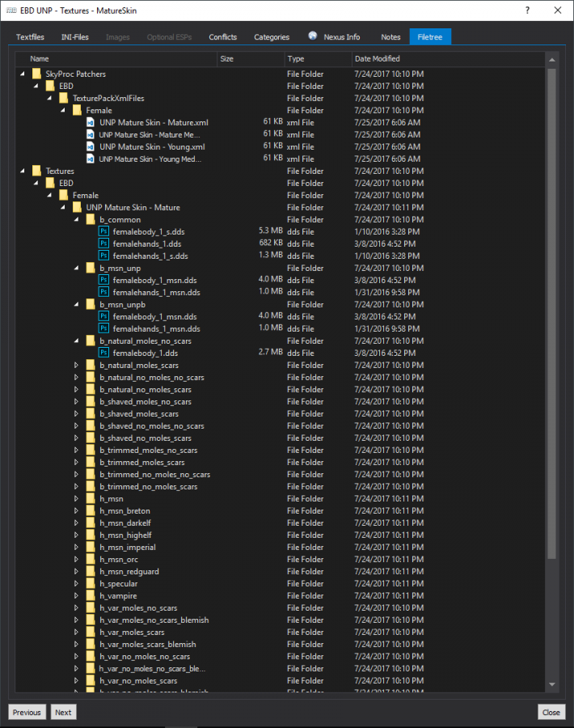Sort by the Name column header

(x=116, y=59)
